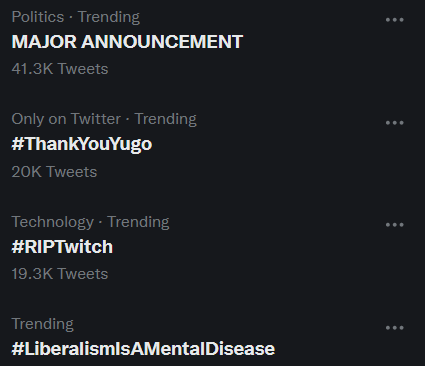Click the Trending word beside Technology

pos(138,222)
